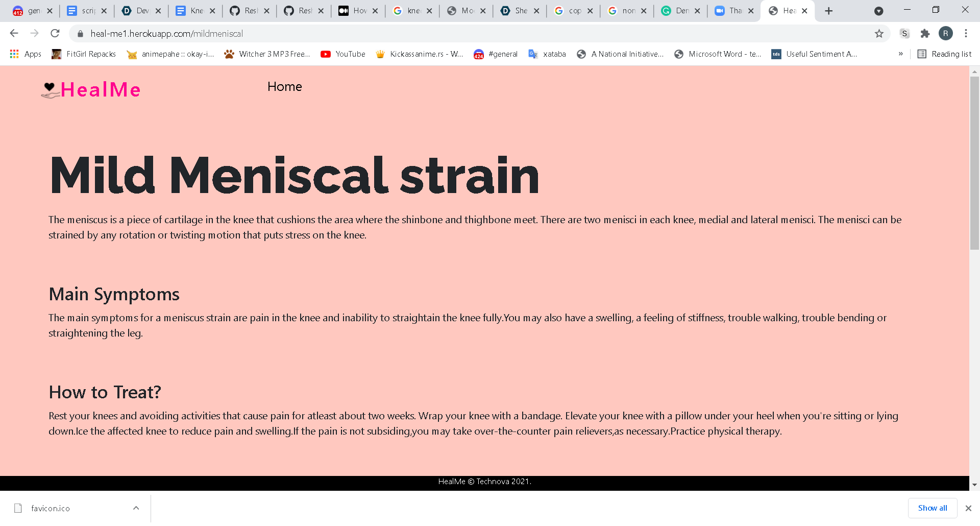Click Show all downloads

pyautogui.click(x=933, y=508)
